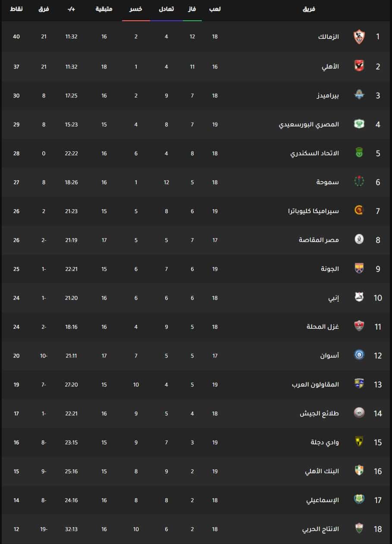Open the الانتاج الحربي team link
Image resolution: width=392 pixels, height=544 pixels.
click(x=321, y=529)
